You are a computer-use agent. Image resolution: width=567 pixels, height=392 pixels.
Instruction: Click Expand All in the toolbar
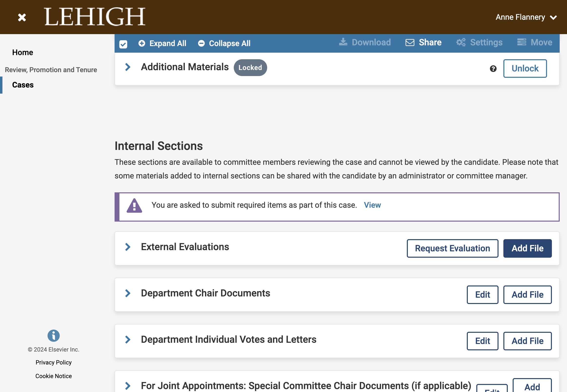[x=162, y=43]
